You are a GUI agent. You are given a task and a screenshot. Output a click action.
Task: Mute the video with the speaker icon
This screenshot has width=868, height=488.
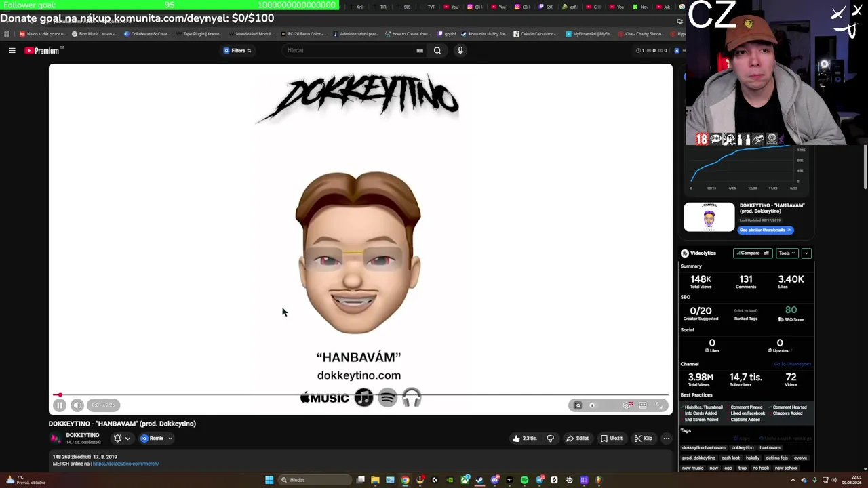77,405
